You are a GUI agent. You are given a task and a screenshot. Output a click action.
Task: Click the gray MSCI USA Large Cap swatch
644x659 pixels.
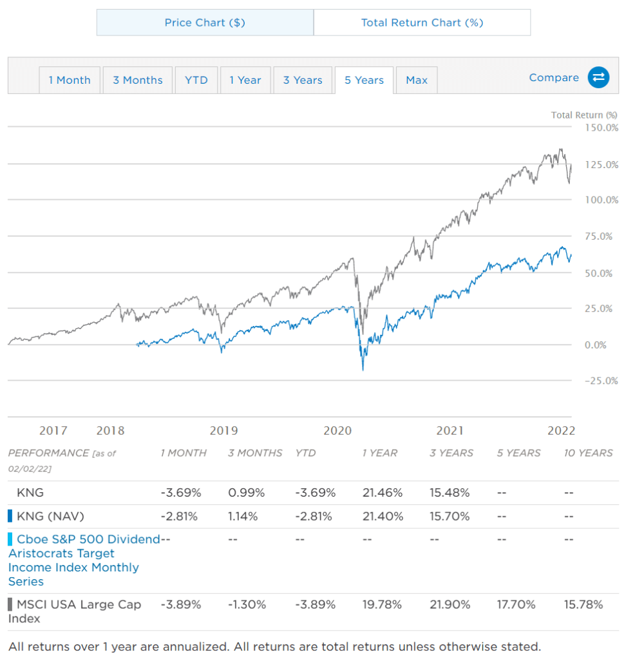pos(10,604)
